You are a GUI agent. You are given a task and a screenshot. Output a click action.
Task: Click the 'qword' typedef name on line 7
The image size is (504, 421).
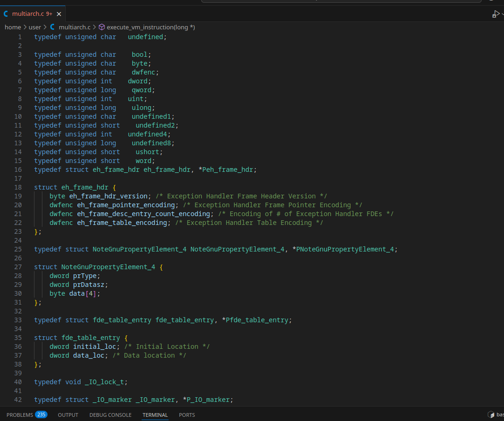[x=142, y=90]
